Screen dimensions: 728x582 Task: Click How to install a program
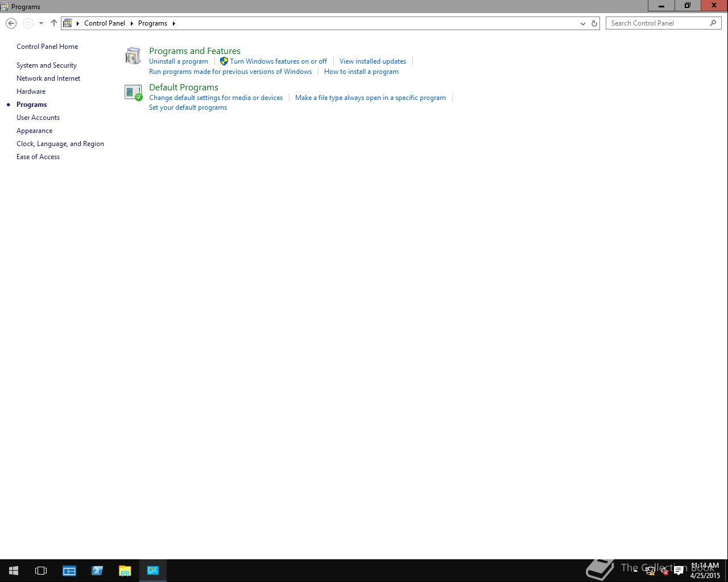point(361,72)
